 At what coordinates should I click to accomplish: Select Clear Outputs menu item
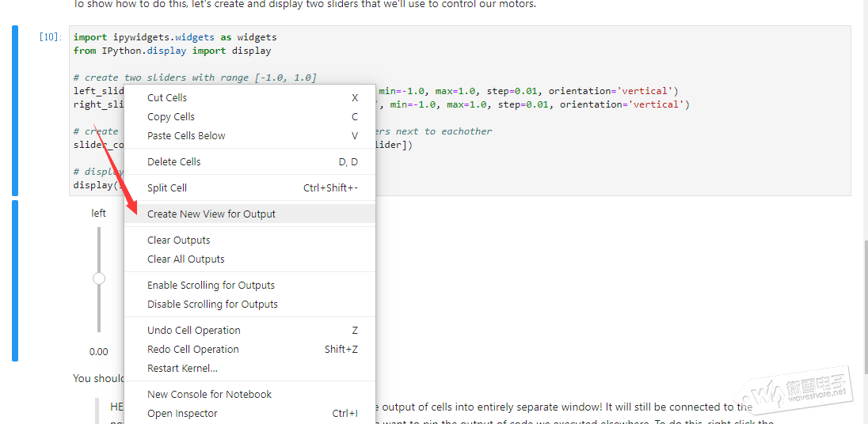pos(179,240)
